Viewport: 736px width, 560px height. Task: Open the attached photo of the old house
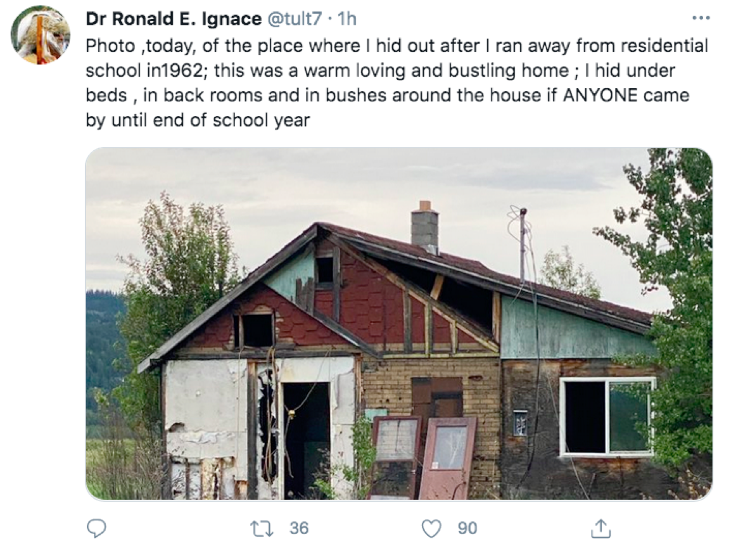click(398, 324)
